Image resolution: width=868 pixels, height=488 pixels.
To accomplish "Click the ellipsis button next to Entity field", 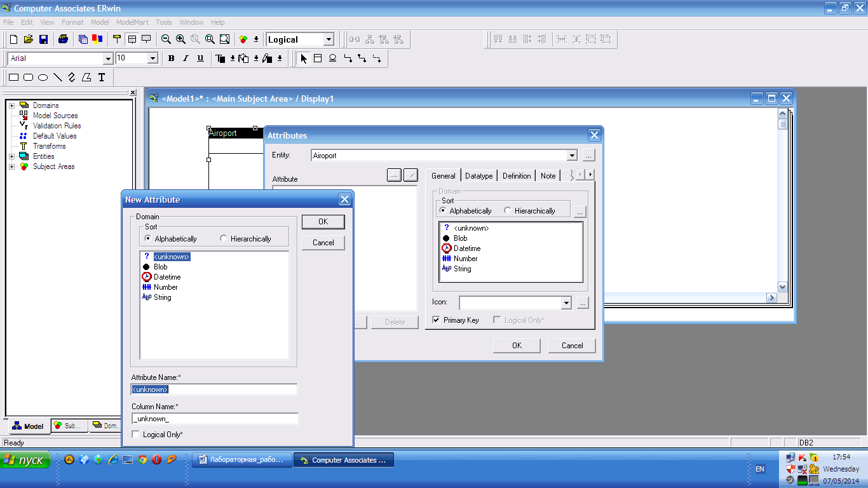I will pos(588,156).
